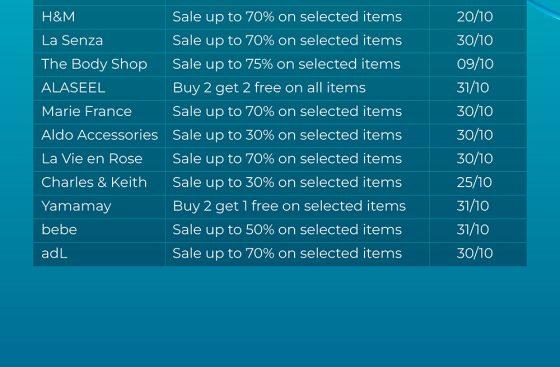Select the Yamamay store name

coord(76,206)
